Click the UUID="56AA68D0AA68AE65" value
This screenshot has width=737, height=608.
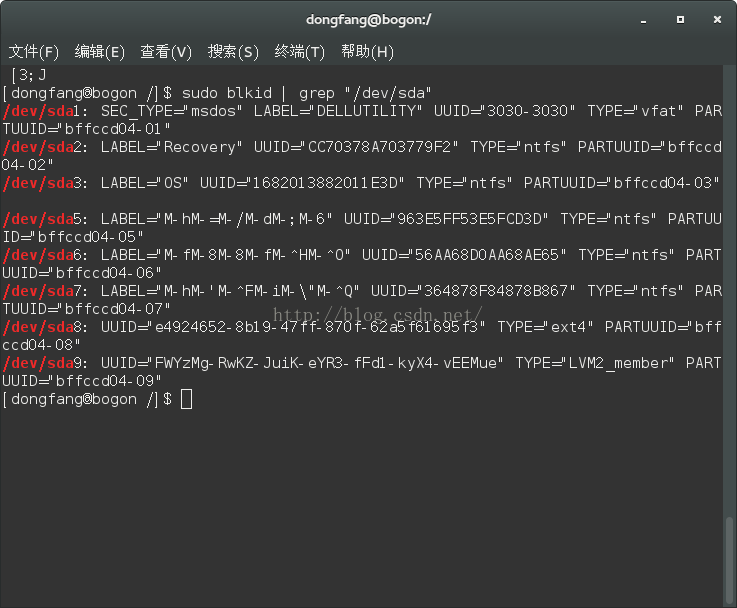464,255
